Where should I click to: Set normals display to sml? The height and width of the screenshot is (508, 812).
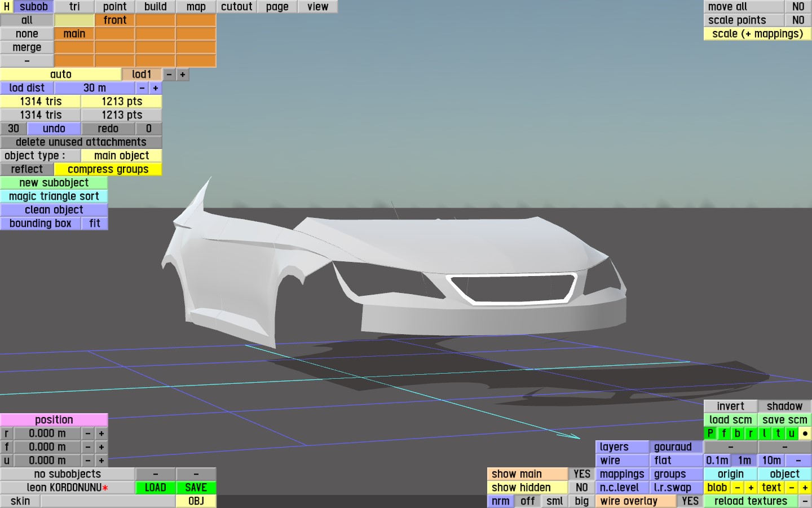click(x=555, y=501)
